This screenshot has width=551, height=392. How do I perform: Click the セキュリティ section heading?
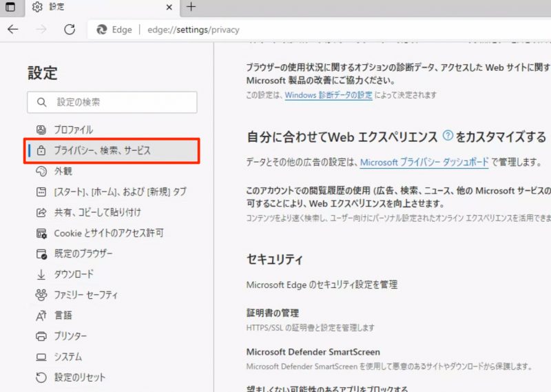274,260
